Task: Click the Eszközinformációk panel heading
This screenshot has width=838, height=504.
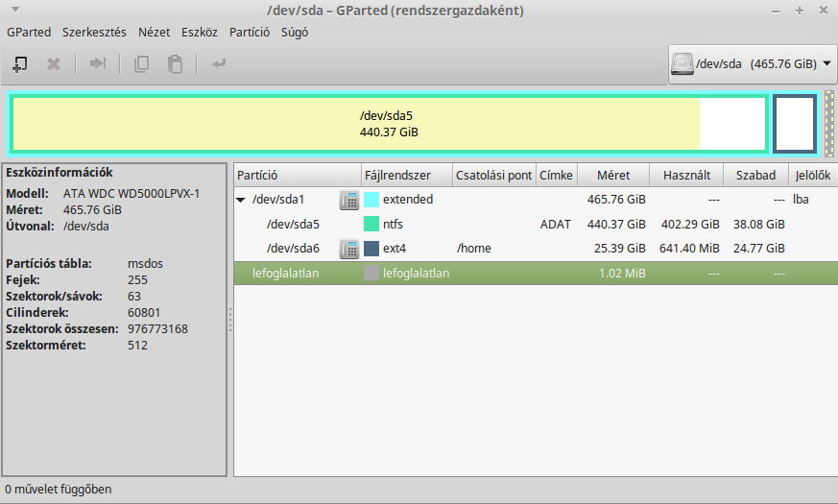Action: (60, 172)
